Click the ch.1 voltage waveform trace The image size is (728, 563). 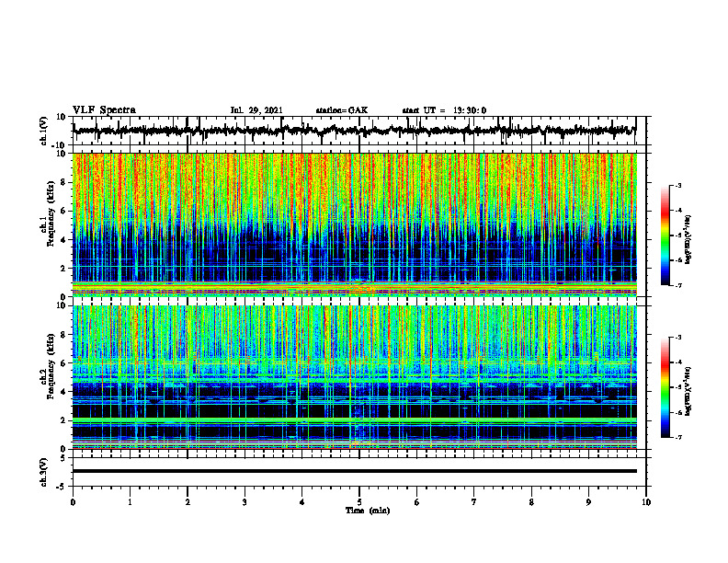pyautogui.click(x=354, y=131)
